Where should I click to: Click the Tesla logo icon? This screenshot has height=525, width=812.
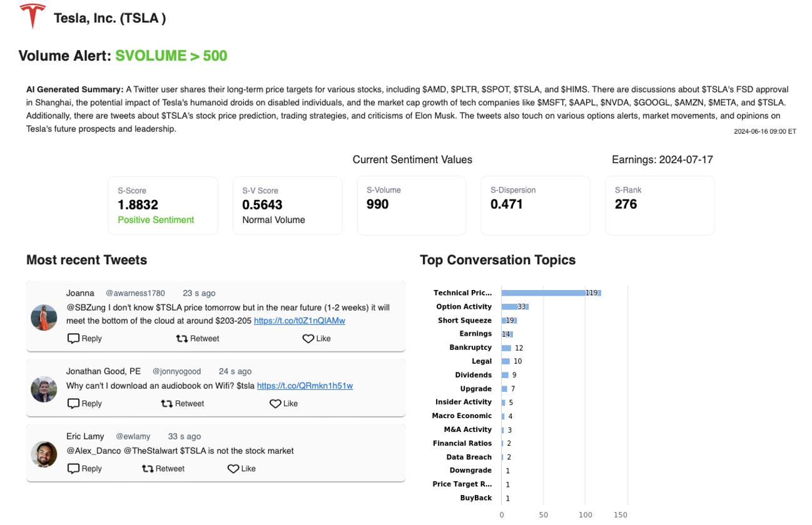click(x=33, y=16)
